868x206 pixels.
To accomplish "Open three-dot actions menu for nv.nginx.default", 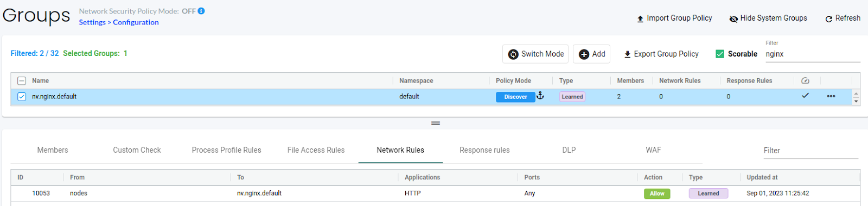I will tap(831, 96).
